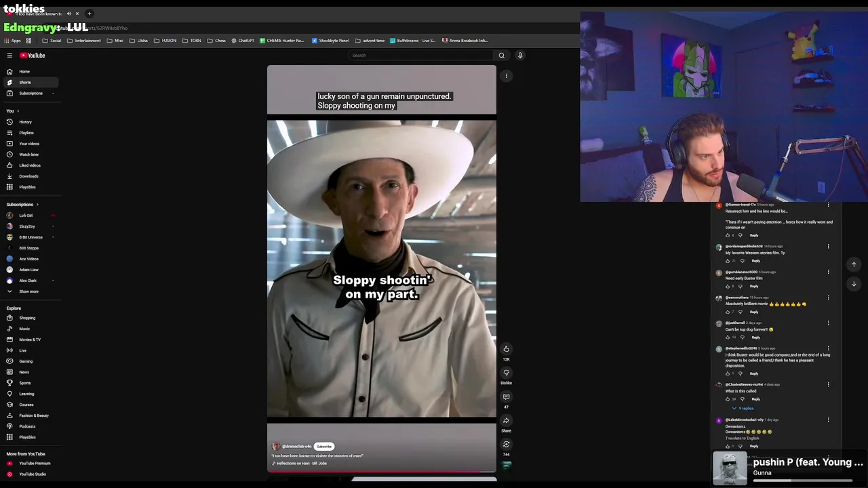Expand the 9 replies thread
The height and width of the screenshot is (488, 868).
[x=743, y=409]
